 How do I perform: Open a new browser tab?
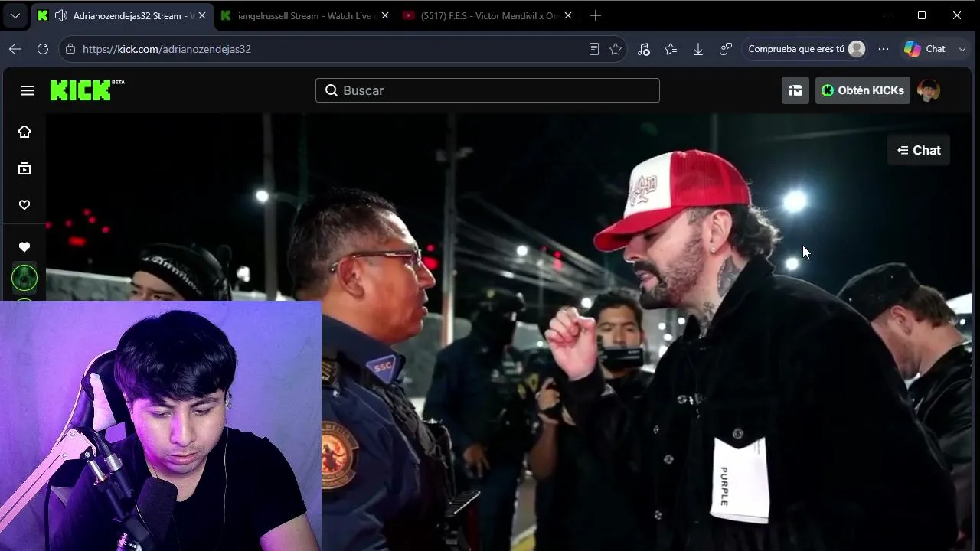596,15
